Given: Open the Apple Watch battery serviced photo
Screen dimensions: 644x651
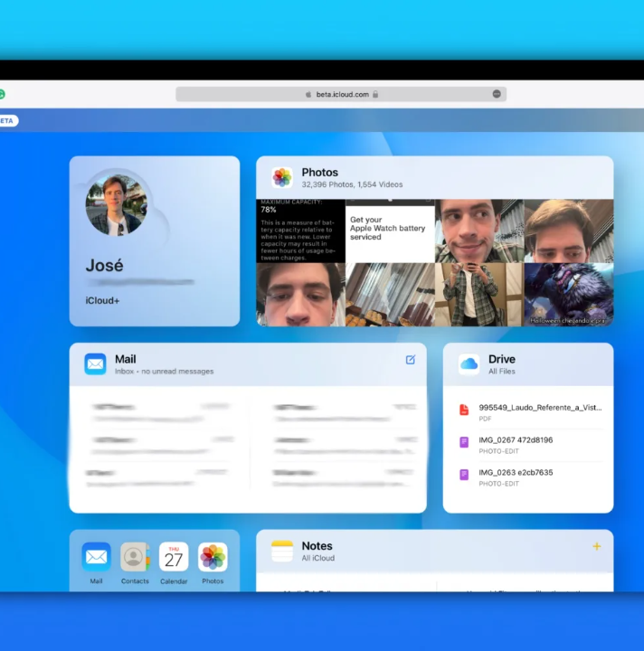Looking at the screenshot, I should tap(391, 231).
